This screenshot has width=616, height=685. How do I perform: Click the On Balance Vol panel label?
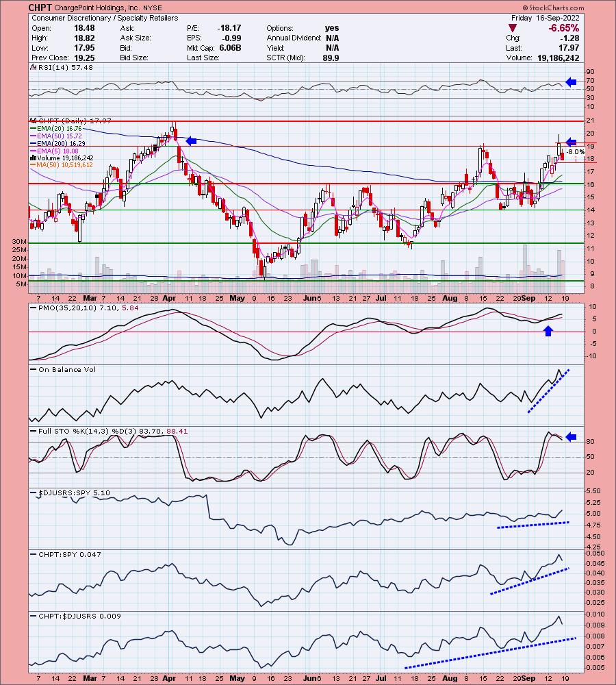click(67, 370)
